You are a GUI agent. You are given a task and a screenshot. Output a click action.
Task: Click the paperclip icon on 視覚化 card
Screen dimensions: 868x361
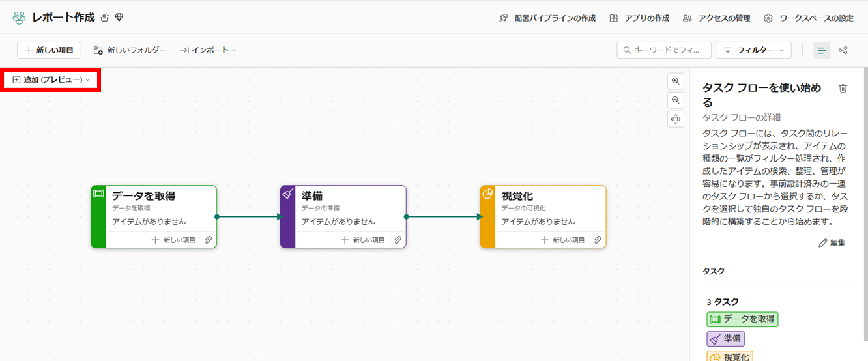click(x=598, y=240)
